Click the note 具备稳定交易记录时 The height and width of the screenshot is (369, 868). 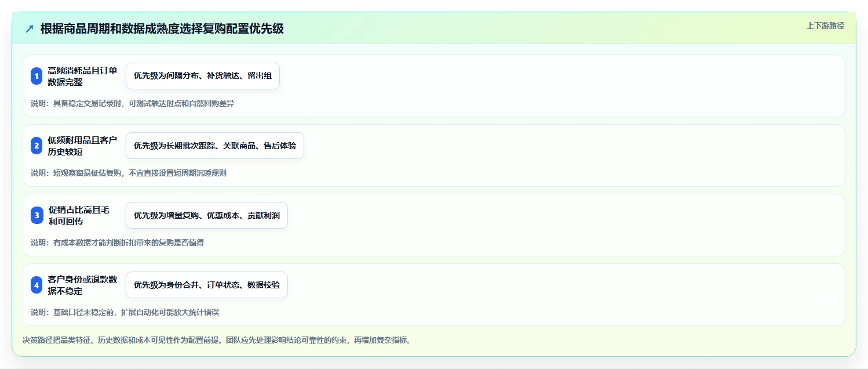87,103
